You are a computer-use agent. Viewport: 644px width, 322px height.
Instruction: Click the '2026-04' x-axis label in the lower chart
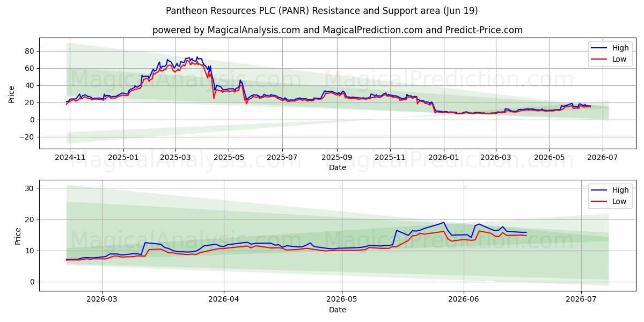[x=224, y=299]
